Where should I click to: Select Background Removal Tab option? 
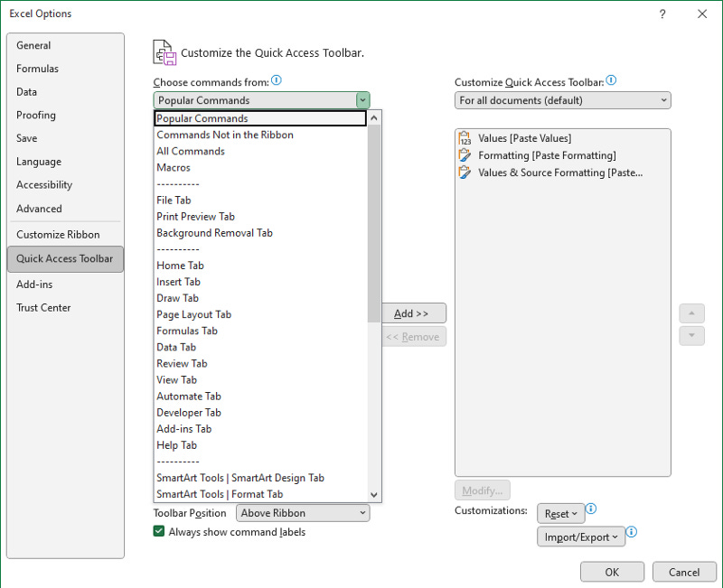(x=260, y=233)
